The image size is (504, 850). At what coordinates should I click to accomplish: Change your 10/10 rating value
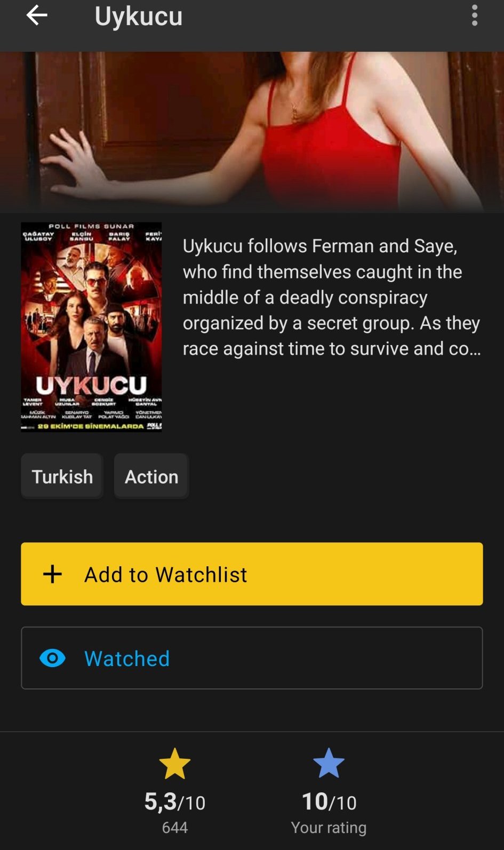[329, 801]
